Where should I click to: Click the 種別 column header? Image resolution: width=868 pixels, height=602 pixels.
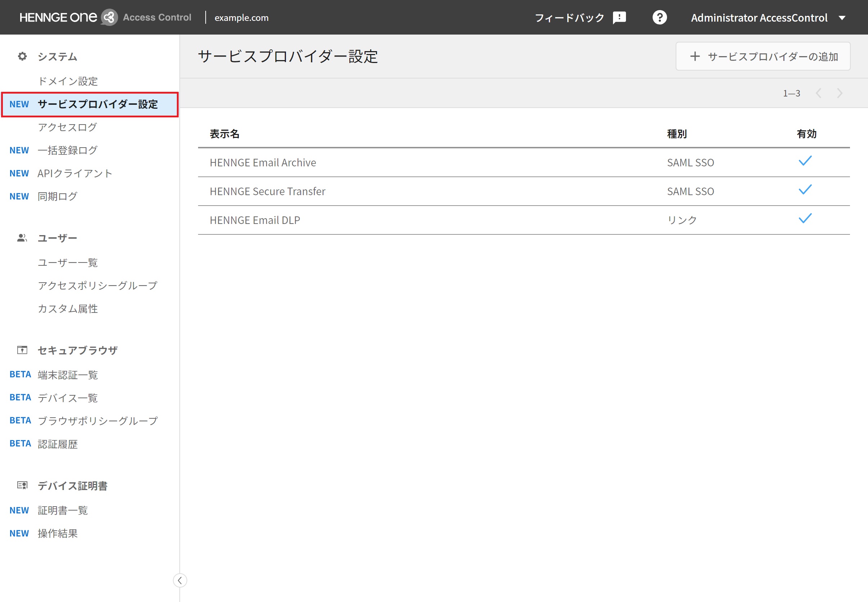677,134
